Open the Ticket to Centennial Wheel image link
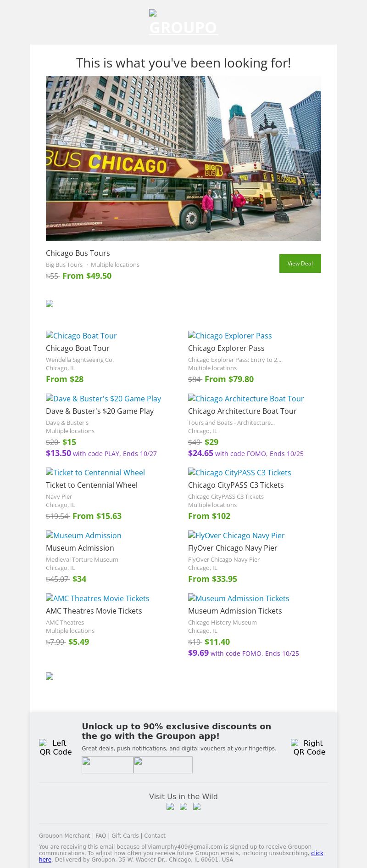This screenshot has height=868, width=367. [95, 473]
